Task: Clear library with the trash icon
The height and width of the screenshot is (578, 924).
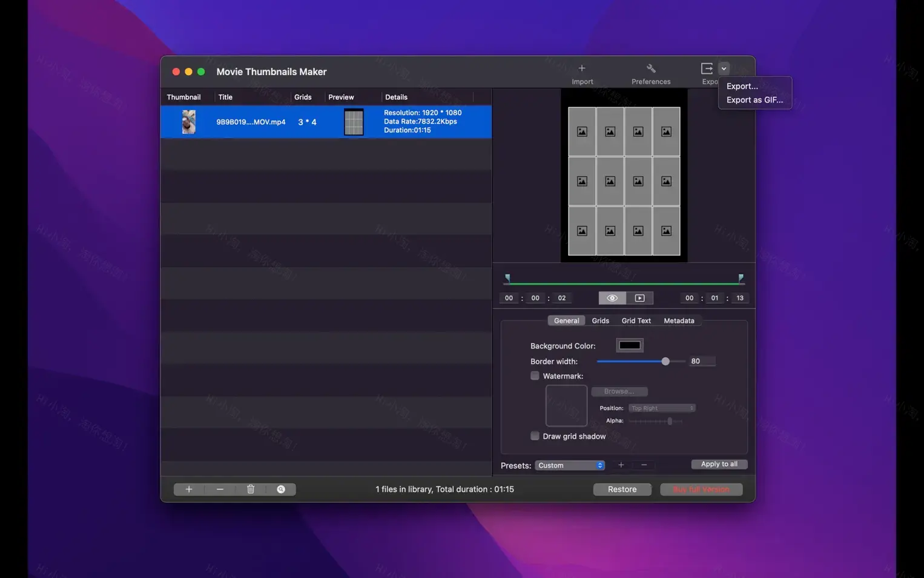Action: pos(250,489)
